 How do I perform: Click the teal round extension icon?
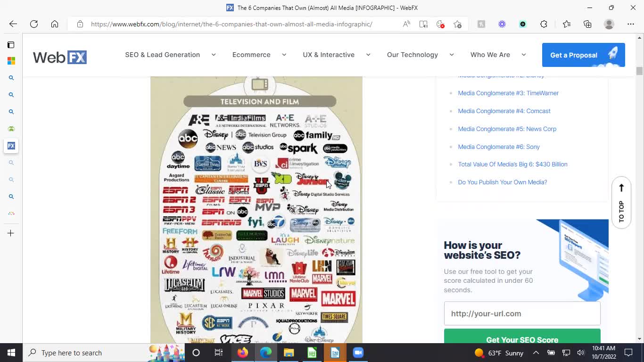tap(523, 24)
